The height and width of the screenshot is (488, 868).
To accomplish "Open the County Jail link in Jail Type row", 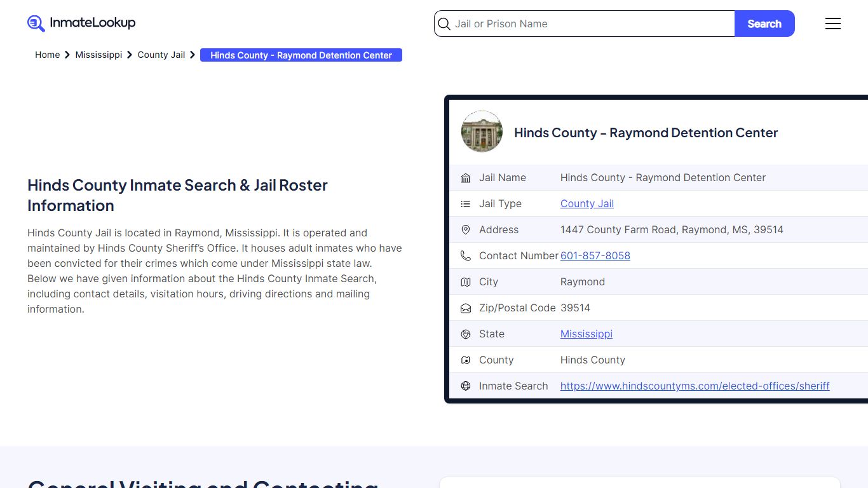I will 587,203.
